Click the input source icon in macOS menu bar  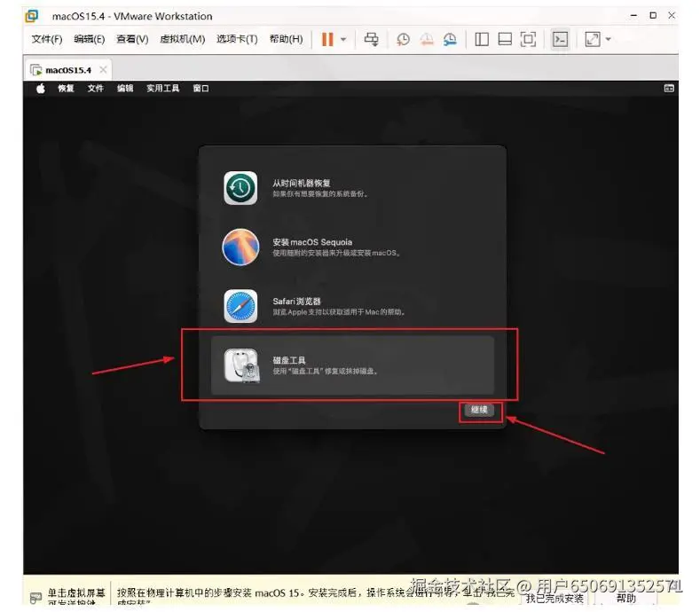point(669,89)
